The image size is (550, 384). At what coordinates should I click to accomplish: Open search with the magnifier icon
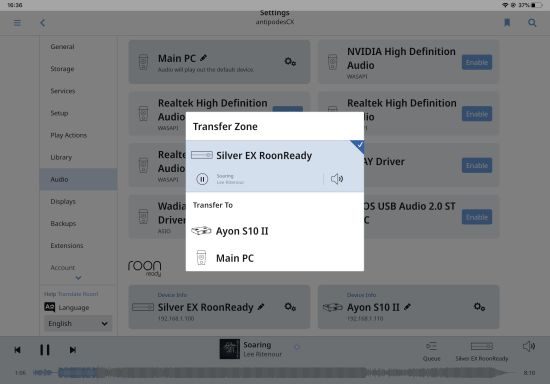[x=532, y=23]
